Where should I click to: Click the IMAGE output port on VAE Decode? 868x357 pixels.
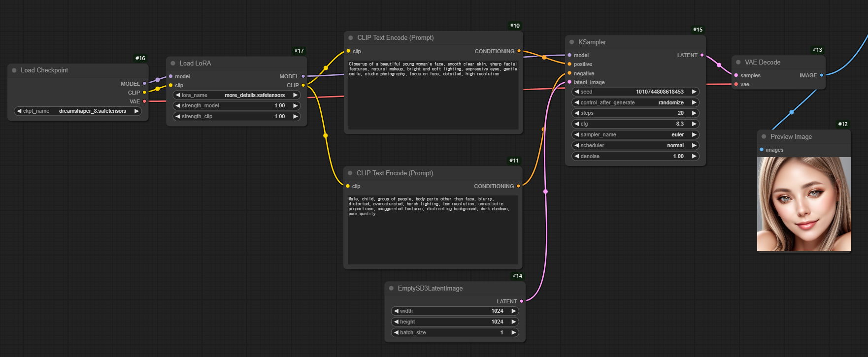click(822, 75)
